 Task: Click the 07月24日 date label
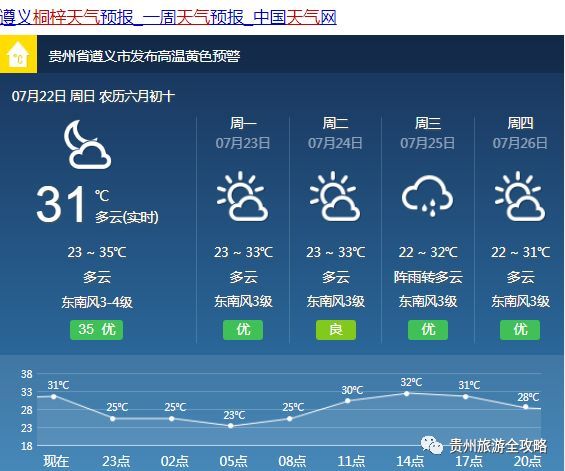(335, 143)
